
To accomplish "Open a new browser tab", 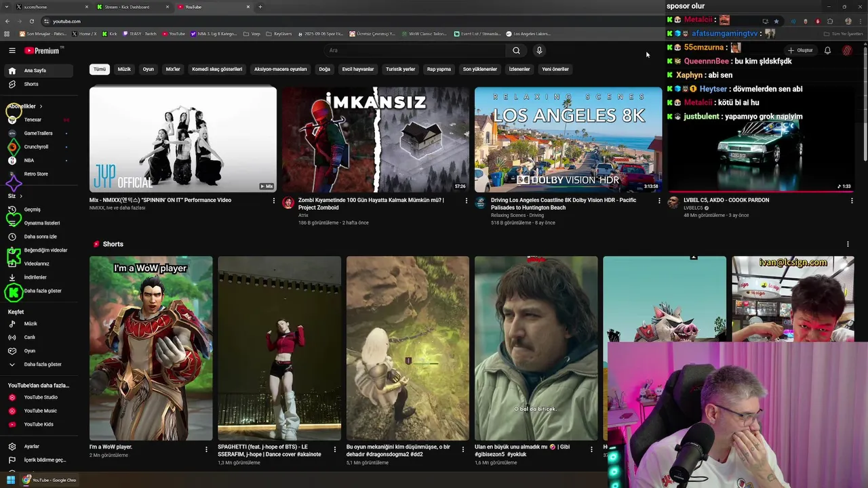I will (260, 7).
